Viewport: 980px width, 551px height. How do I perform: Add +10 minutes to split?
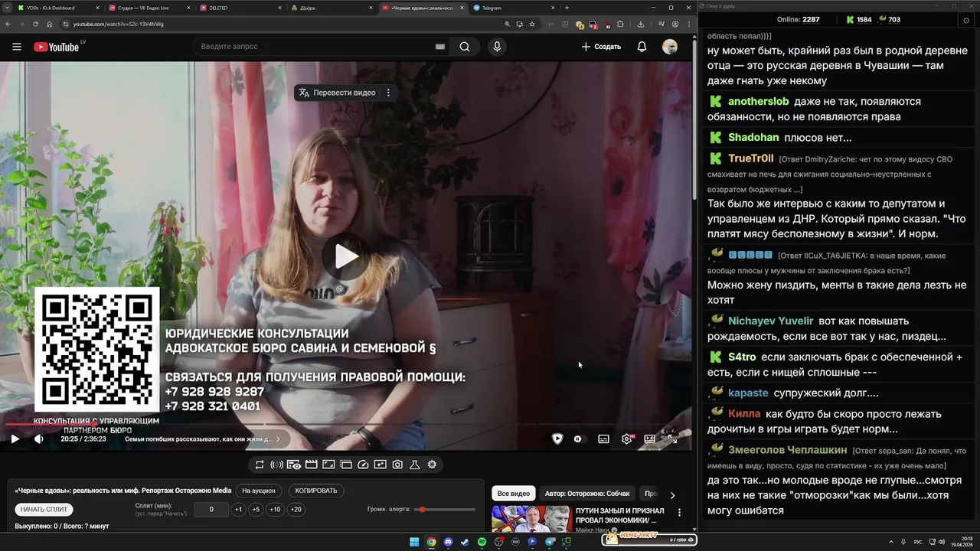click(275, 510)
